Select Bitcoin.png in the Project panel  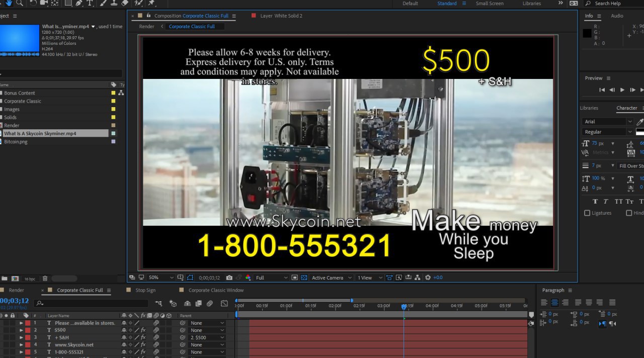[x=16, y=142]
